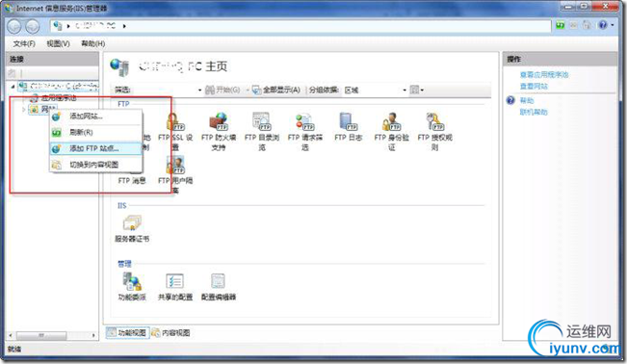
Task: Open the View (视图(V)) menu
Action: click(x=58, y=43)
